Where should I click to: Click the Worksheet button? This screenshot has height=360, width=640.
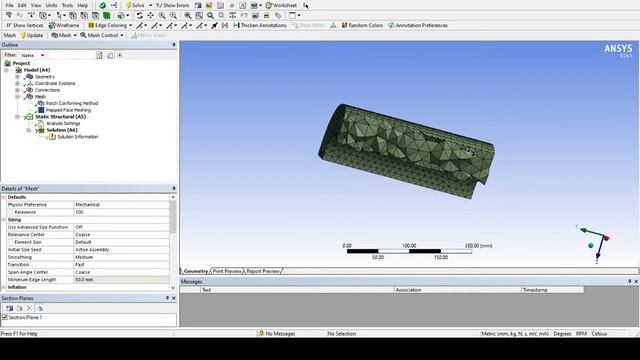pyautogui.click(x=281, y=5)
